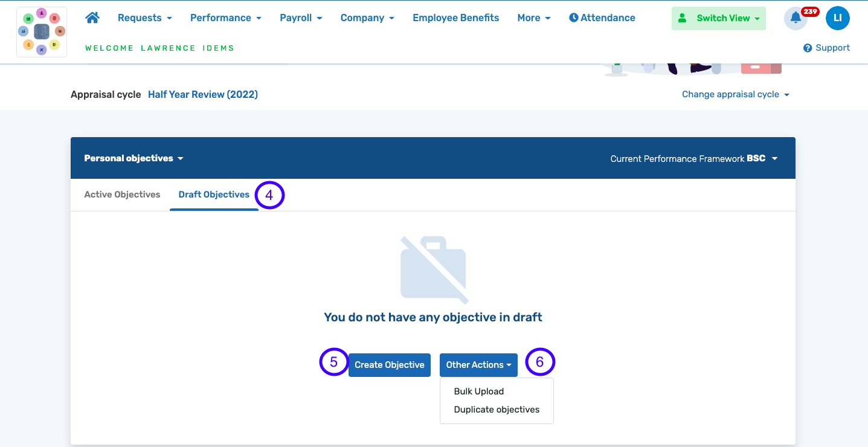Click the empty briefcase illustration

coord(433,269)
